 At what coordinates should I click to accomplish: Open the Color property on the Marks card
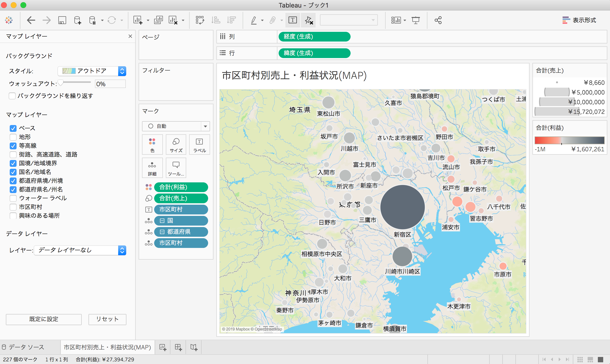tap(152, 144)
